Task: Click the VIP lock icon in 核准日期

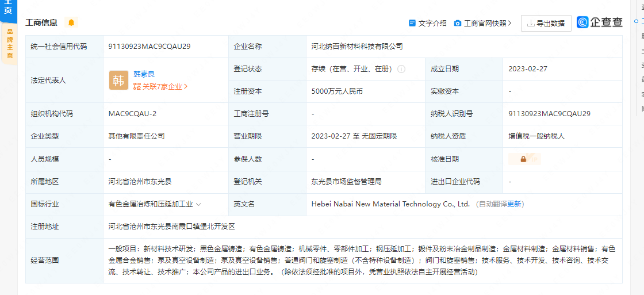Action: click(x=524, y=159)
